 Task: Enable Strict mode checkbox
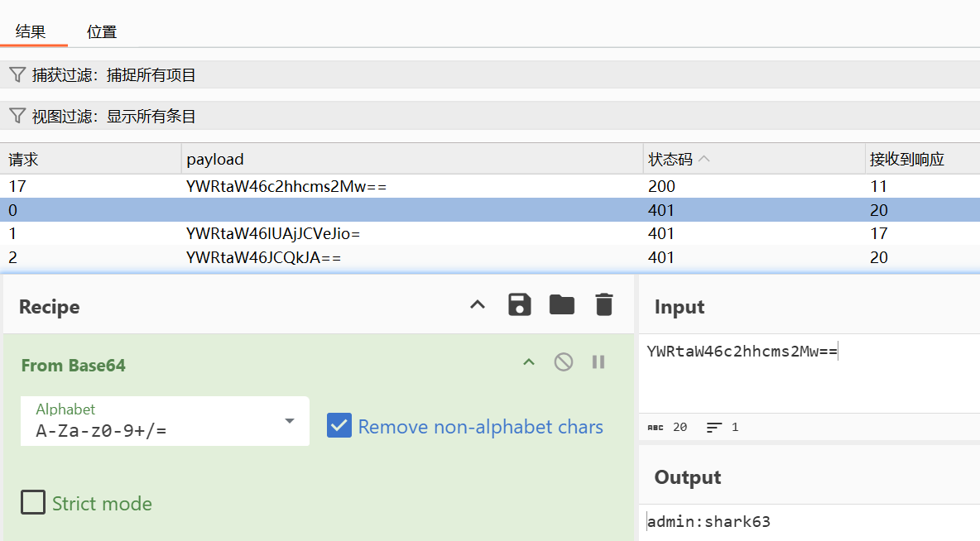pos(33,503)
